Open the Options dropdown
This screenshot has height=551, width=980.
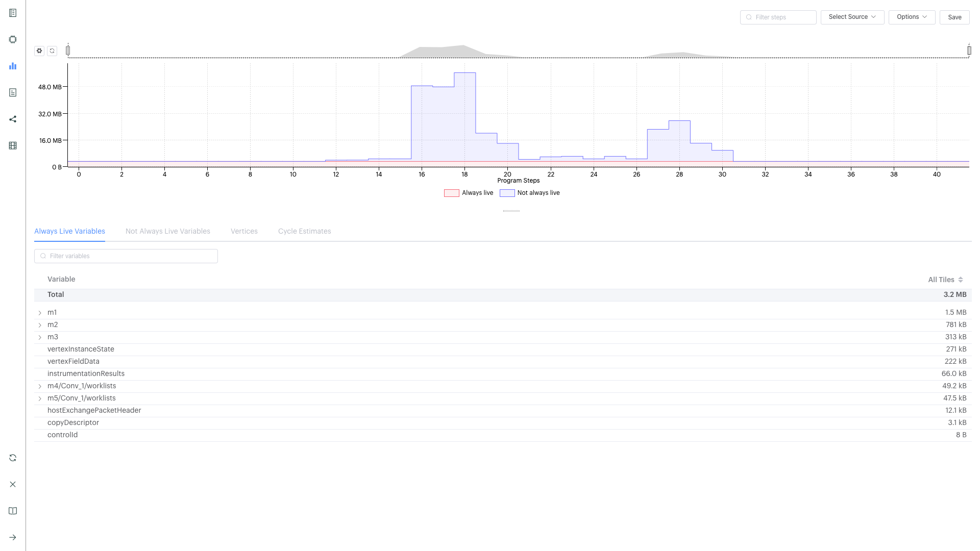point(911,17)
